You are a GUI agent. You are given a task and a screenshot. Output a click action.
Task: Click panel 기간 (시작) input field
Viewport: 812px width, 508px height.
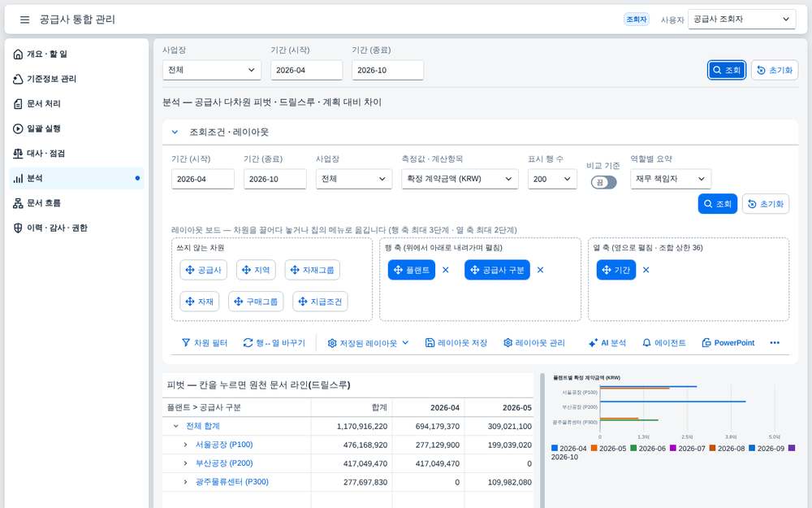point(203,179)
